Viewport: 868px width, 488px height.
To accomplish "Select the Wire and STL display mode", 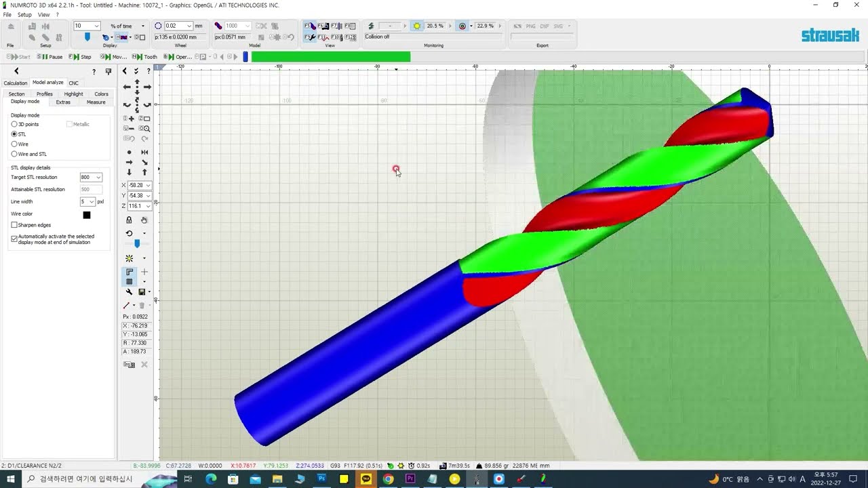I will (x=14, y=154).
